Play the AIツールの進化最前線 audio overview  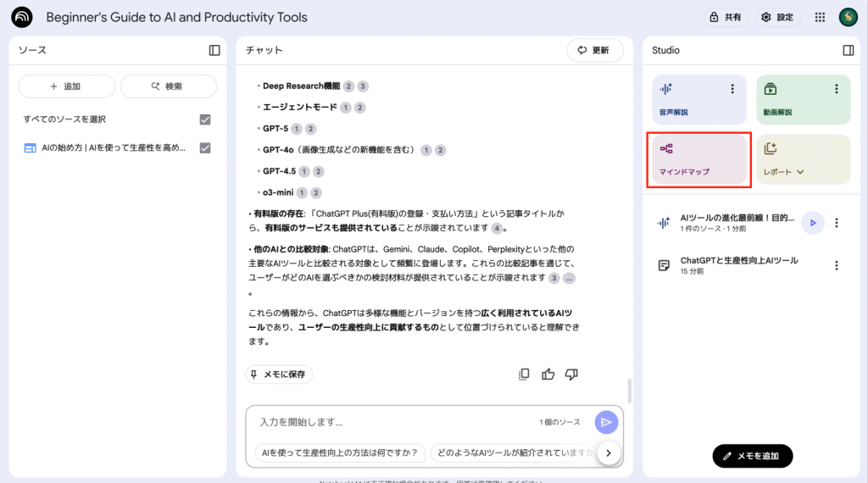(x=812, y=223)
